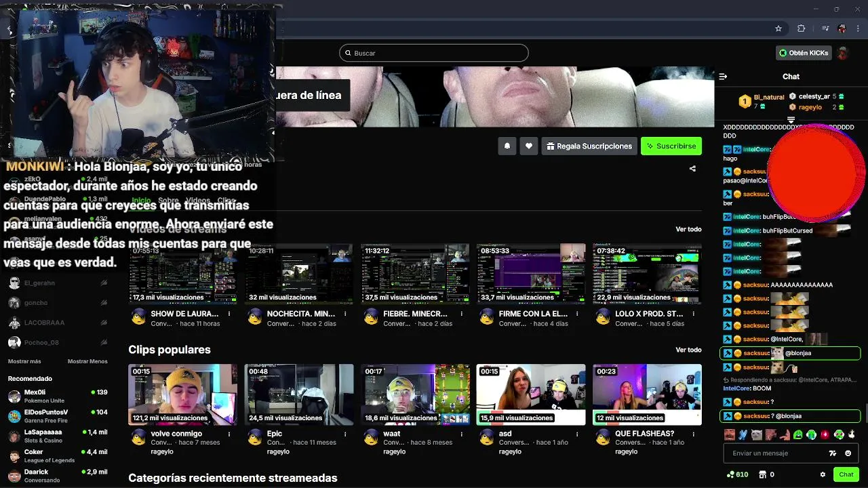Click the green Suscribirse button

[671, 146]
